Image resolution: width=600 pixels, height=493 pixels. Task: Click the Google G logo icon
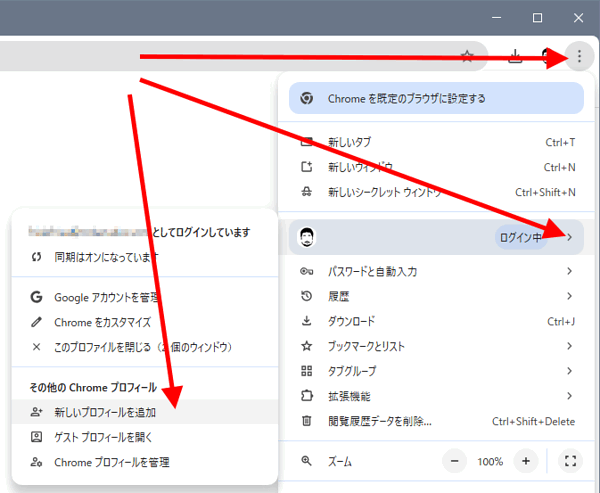(x=36, y=297)
